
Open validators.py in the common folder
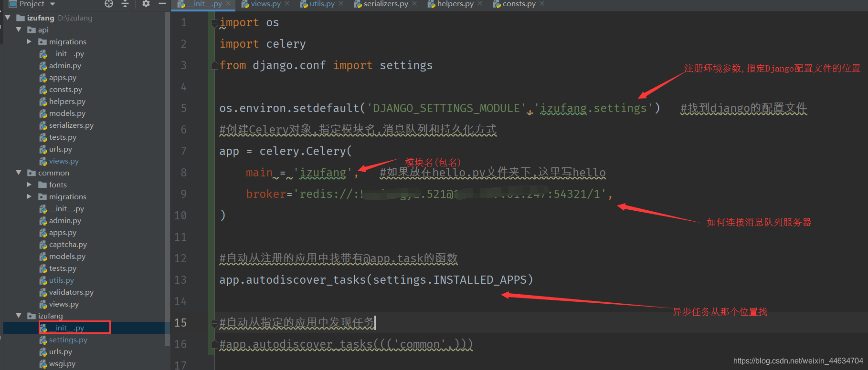point(71,292)
